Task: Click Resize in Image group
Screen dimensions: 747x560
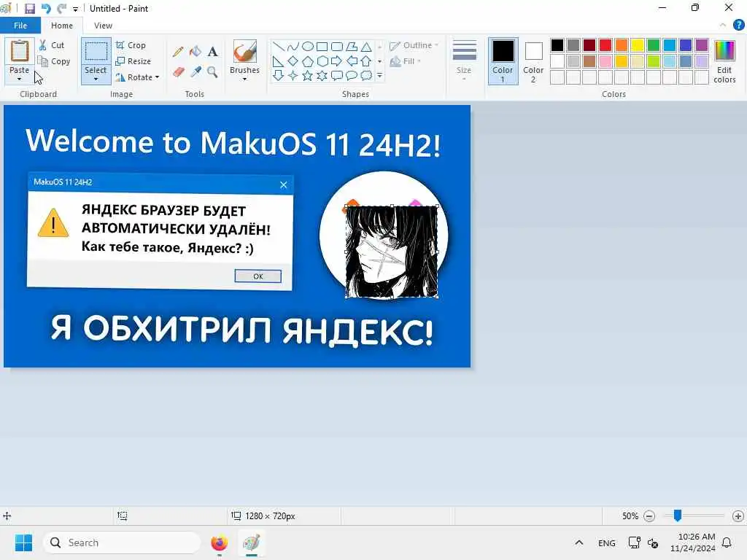Action: (133, 61)
